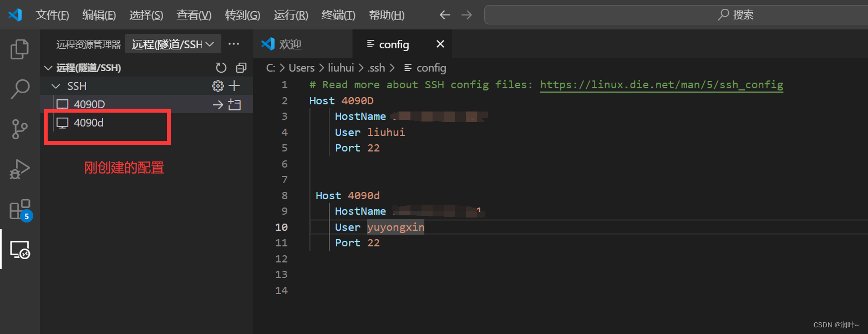Open the Search view icon
868x334 pixels.
[x=20, y=89]
